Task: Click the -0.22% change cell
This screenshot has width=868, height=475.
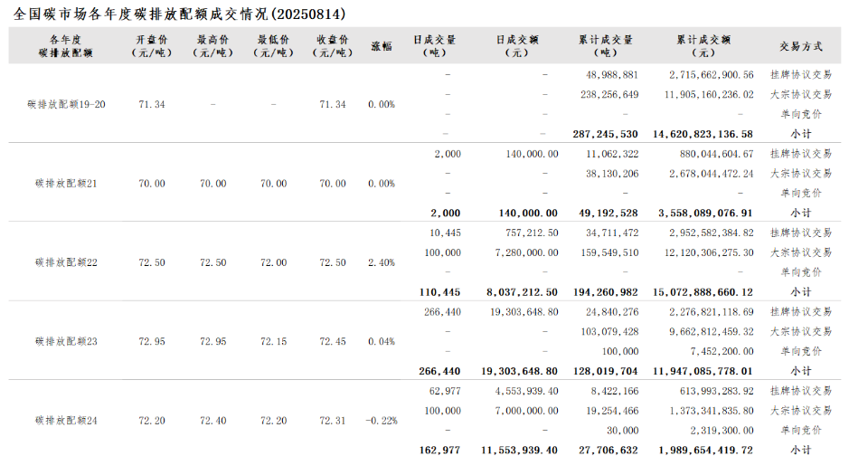Action: point(380,421)
